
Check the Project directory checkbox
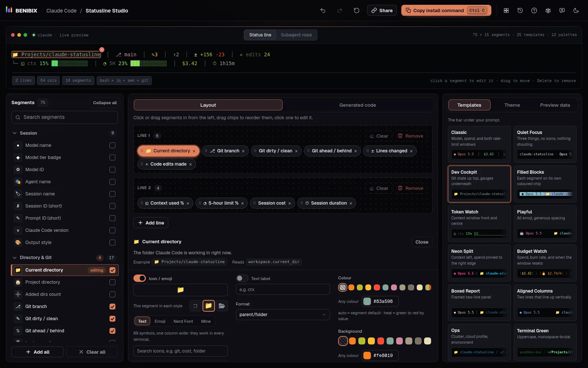112,282
